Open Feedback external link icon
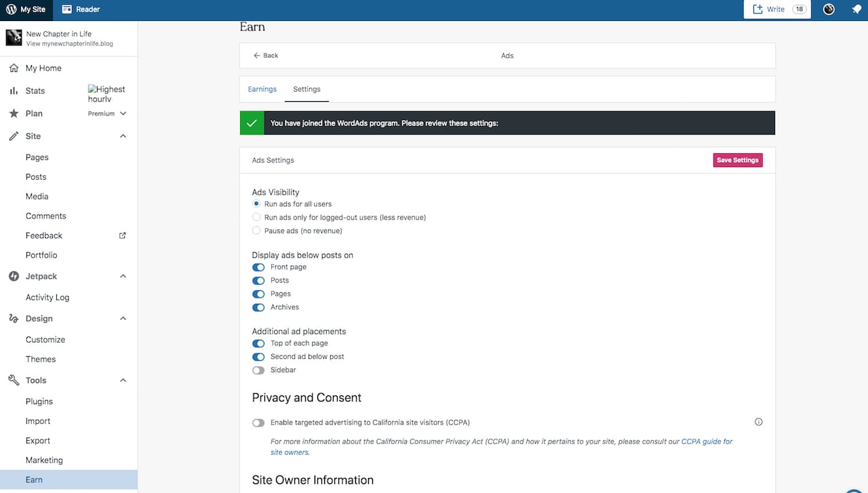868x493 pixels. 123,235
